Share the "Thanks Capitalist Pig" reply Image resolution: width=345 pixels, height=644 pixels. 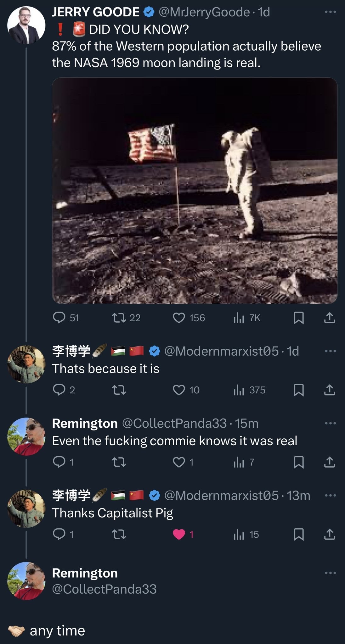[330, 534]
